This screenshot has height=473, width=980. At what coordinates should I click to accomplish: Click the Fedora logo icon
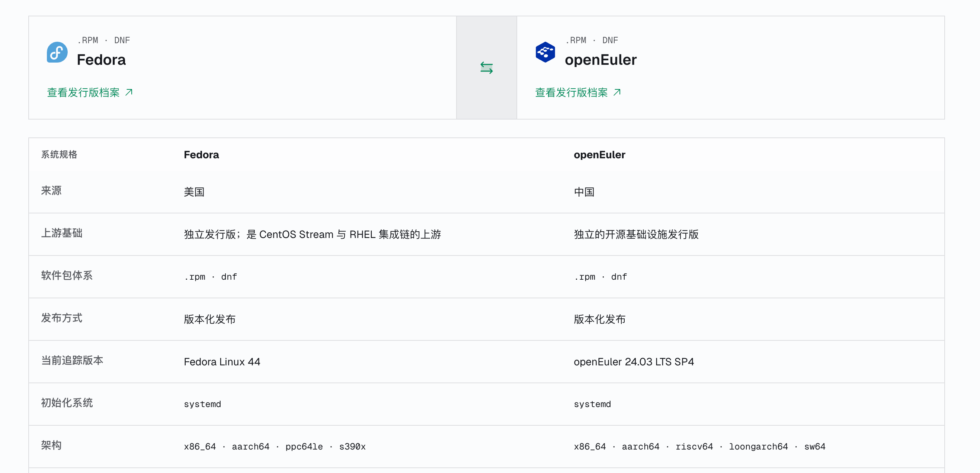[57, 52]
